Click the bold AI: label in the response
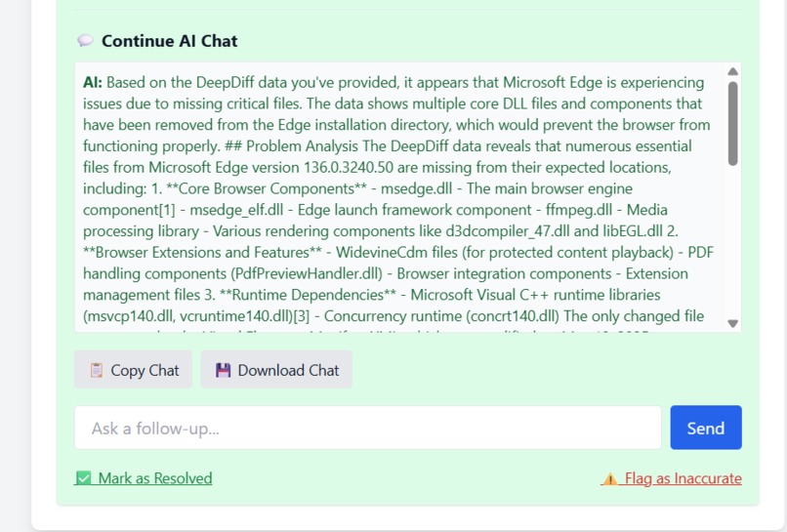787x532 pixels. pyautogui.click(x=93, y=82)
